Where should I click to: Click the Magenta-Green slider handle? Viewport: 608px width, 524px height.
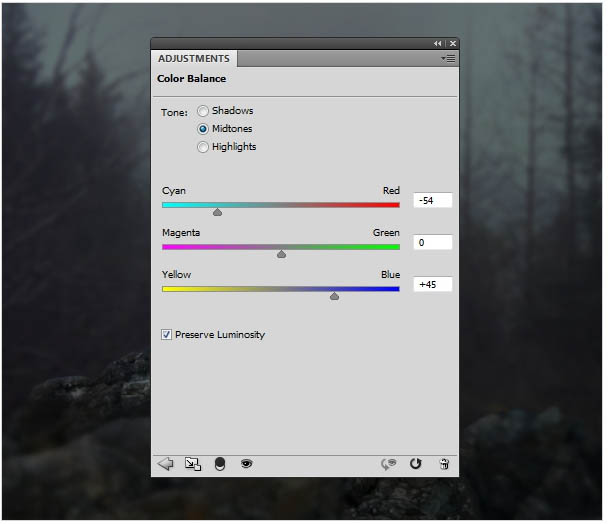click(282, 254)
